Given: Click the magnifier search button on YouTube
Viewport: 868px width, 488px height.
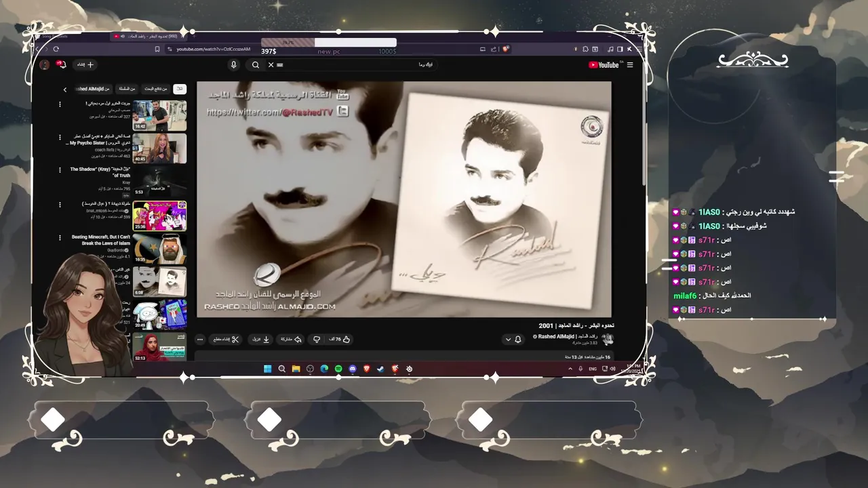Looking at the screenshot, I should [x=255, y=65].
